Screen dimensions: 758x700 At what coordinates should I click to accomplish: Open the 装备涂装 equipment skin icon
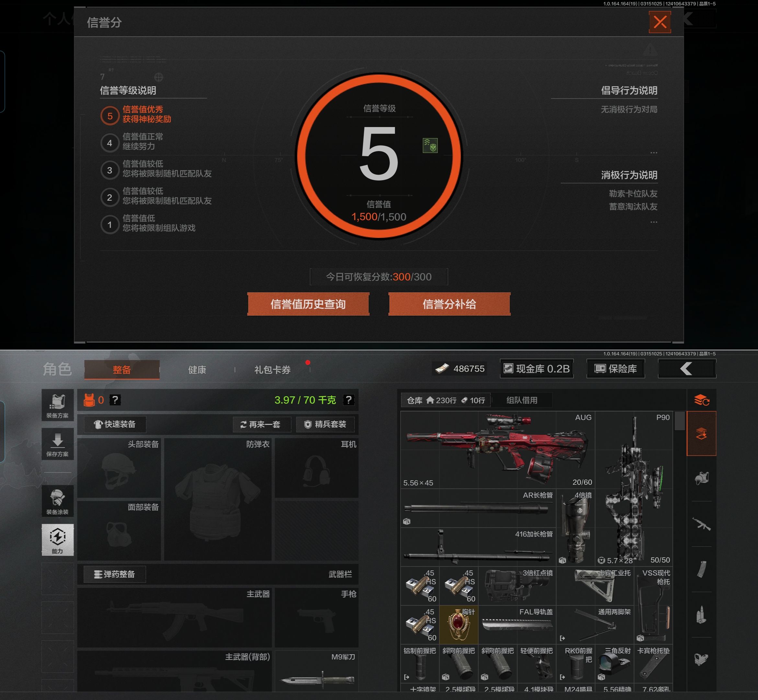click(58, 501)
